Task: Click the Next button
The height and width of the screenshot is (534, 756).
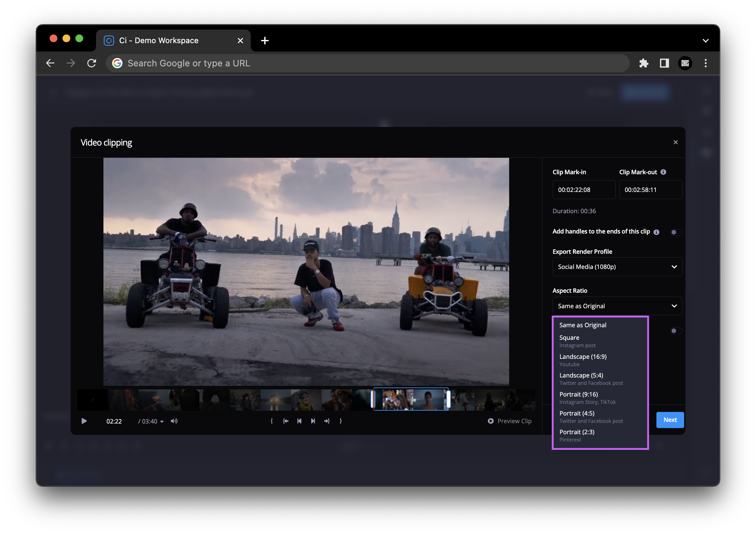Action: (670, 419)
